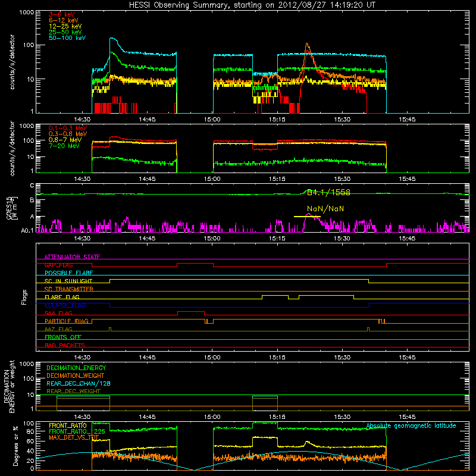Screen dimensions: 476x476
Task: Click the B4.1/1558 flare annotation
Action: click(328, 192)
